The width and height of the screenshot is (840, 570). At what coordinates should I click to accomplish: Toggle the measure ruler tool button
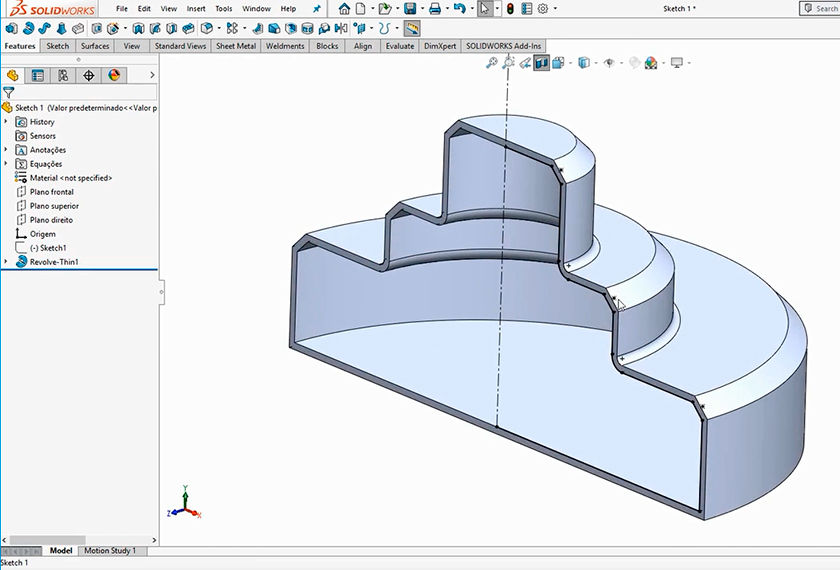411,28
